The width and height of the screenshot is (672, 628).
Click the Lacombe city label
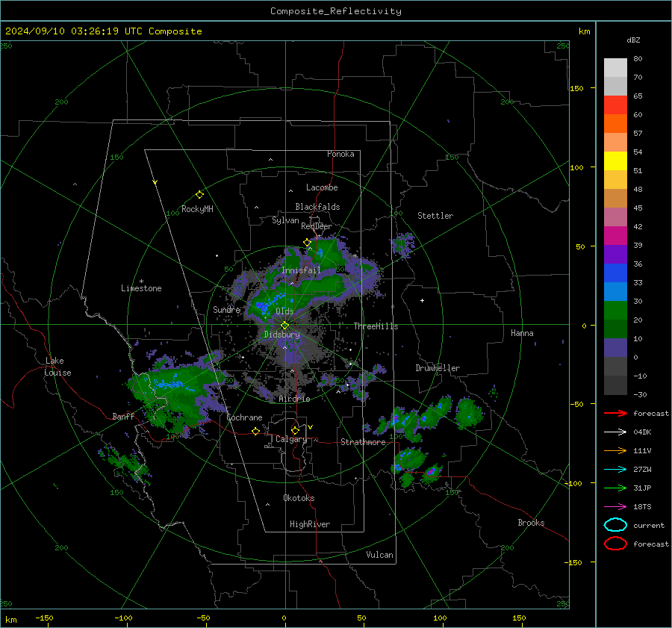click(322, 187)
